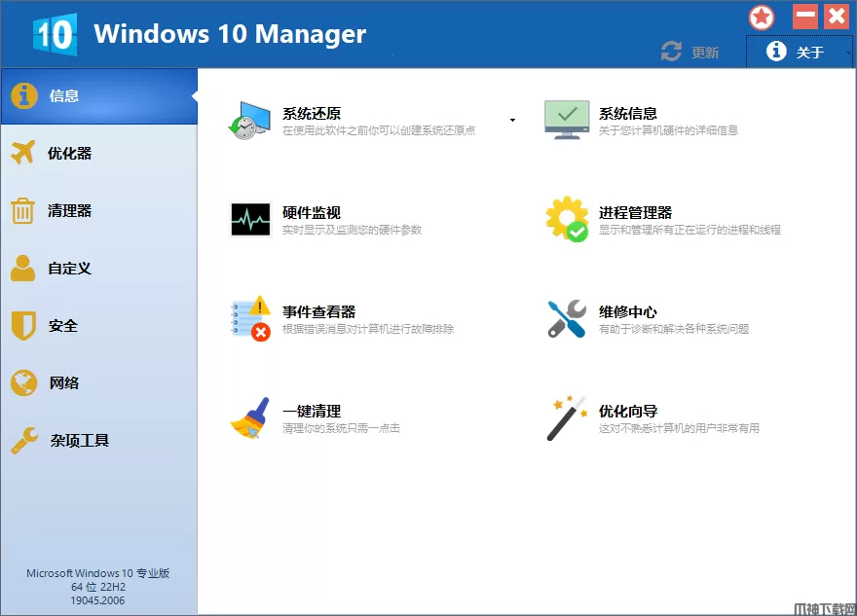Open the 网络 tab label
This screenshot has width=857, height=616.
[x=64, y=382]
